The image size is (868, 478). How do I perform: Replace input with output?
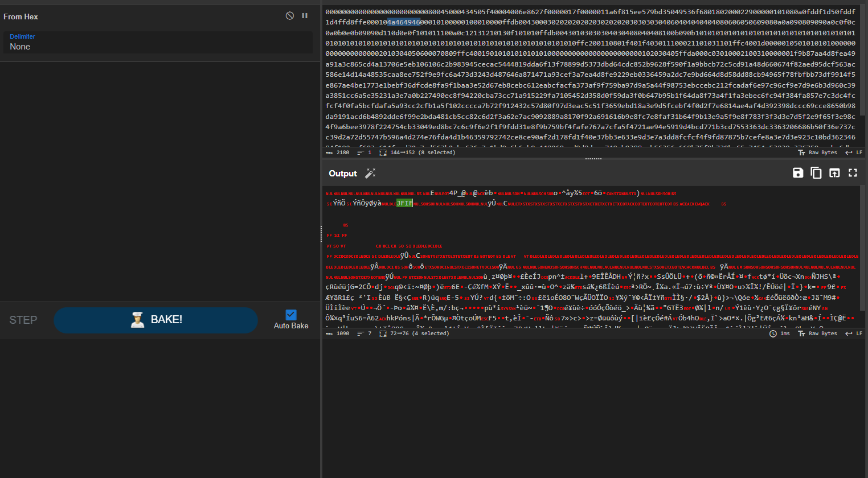[x=834, y=173]
